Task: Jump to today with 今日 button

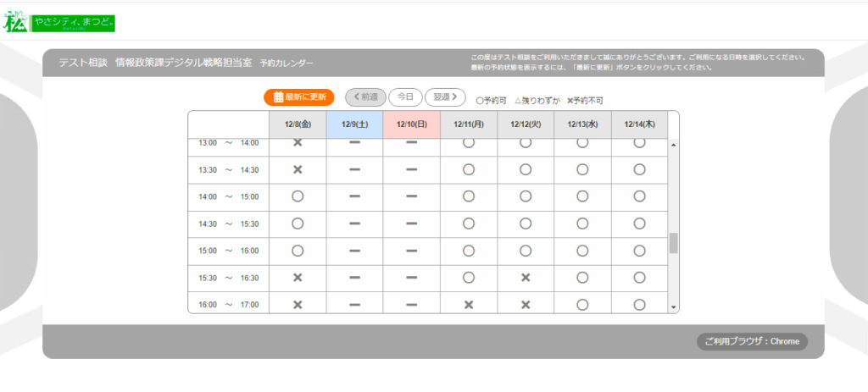Action: coord(406,97)
